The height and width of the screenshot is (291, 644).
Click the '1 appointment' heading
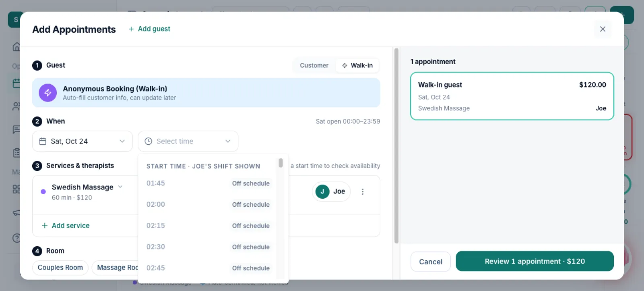point(433,62)
